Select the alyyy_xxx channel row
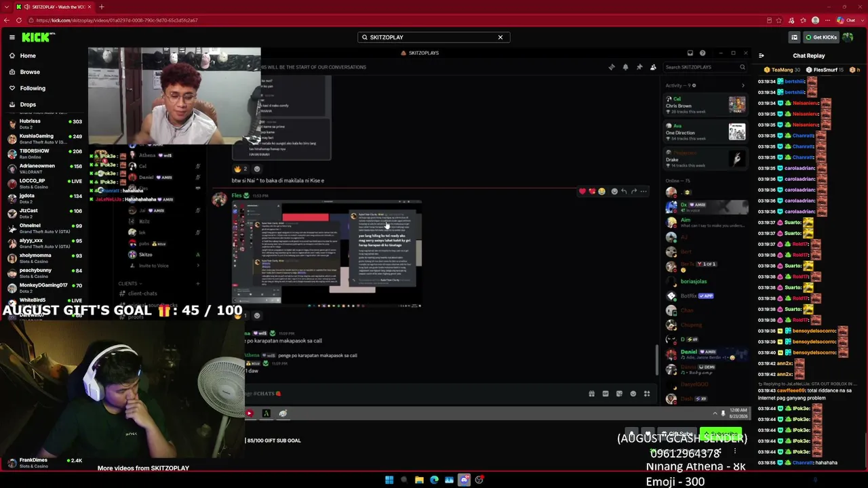868x488 pixels. coord(44,243)
